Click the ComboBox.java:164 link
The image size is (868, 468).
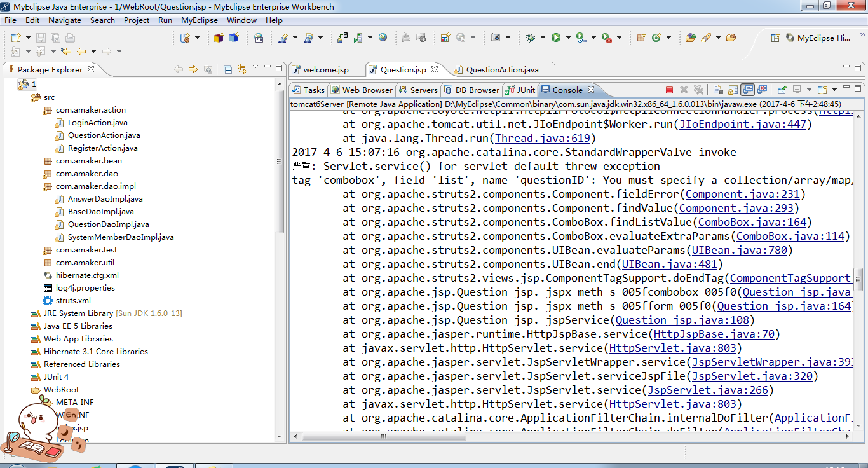(752, 222)
